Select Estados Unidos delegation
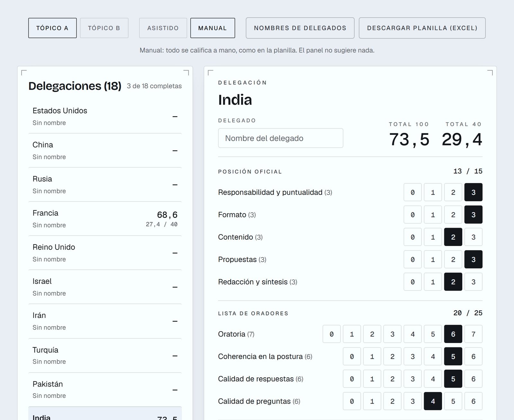The width and height of the screenshot is (514, 420). (x=105, y=116)
